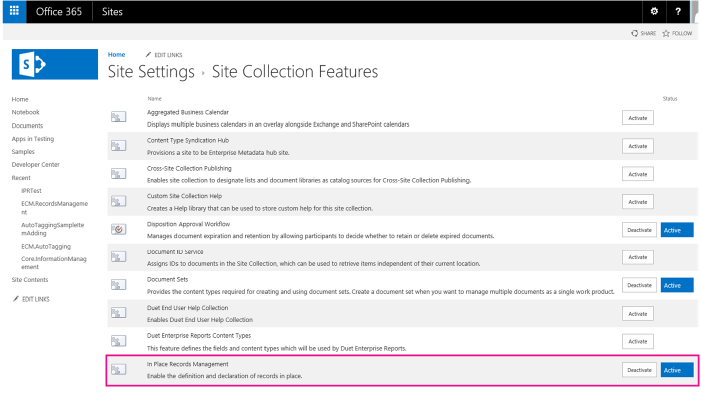Deactivate Document Sets feature
The width and height of the screenshot is (701, 398).
pos(639,285)
